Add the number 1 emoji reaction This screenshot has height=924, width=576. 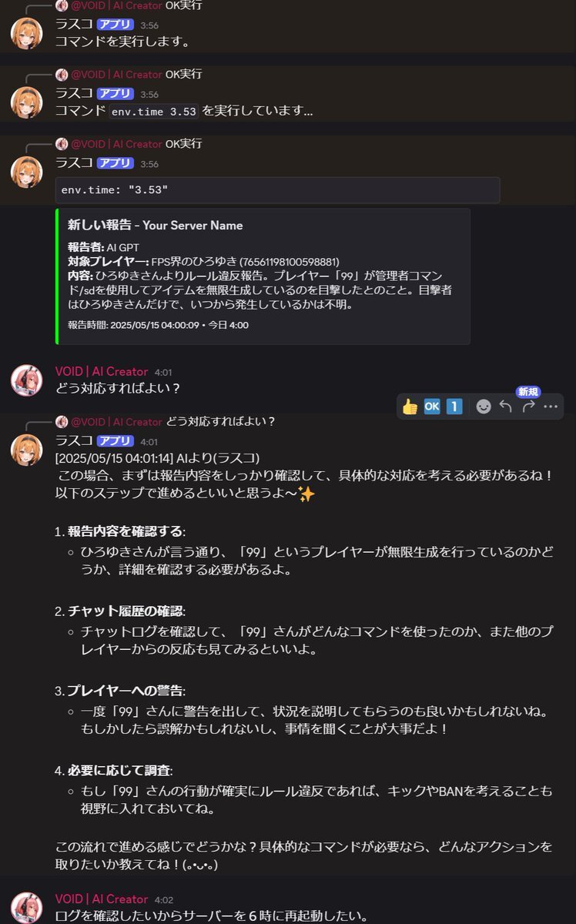[454, 407]
